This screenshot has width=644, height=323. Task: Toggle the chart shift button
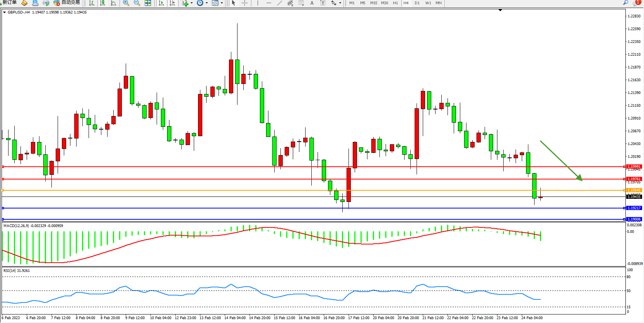pyautogui.click(x=172, y=3)
